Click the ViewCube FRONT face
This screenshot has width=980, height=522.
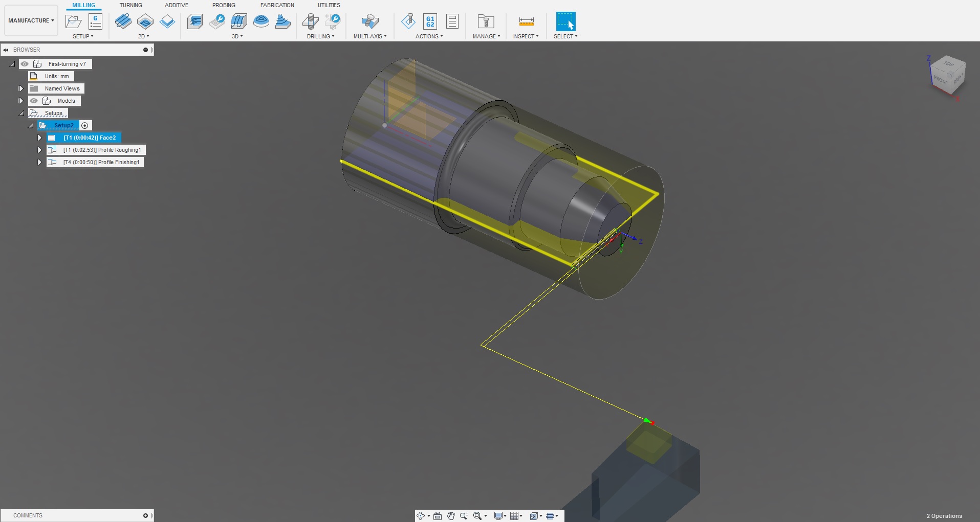coord(941,80)
